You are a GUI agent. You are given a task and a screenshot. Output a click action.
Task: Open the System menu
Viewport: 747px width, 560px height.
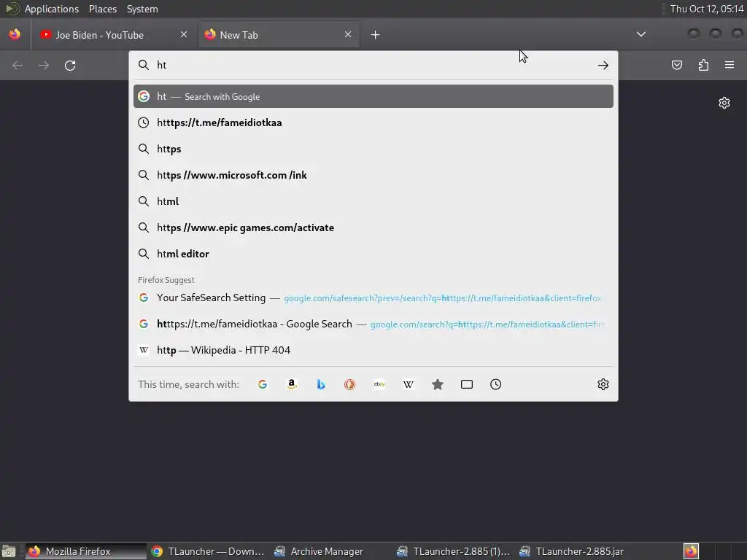pos(142,9)
